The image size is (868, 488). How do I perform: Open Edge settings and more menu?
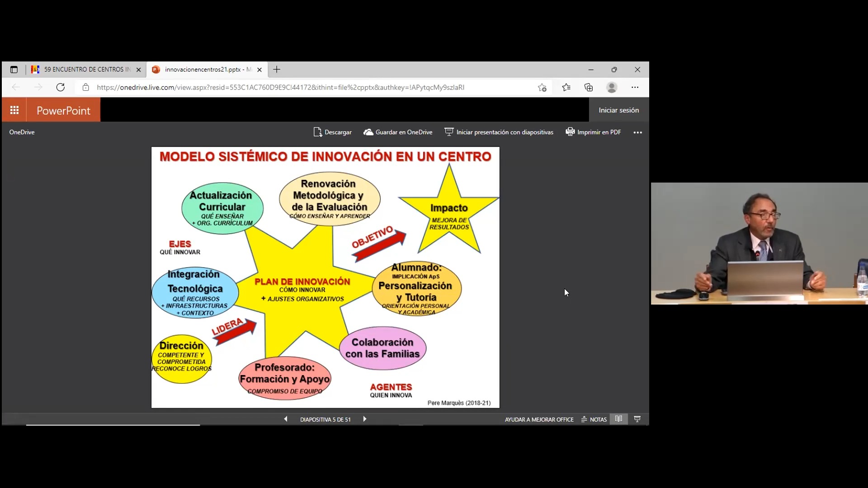[x=635, y=88]
